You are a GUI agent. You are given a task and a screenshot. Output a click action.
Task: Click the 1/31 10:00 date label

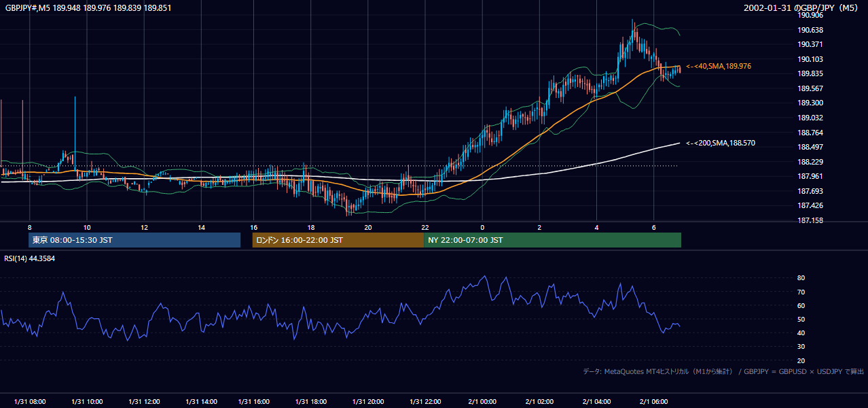[87, 402]
